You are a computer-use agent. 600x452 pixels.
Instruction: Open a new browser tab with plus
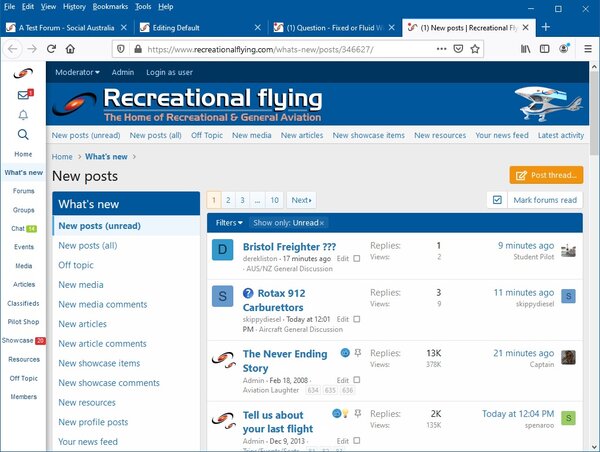(x=545, y=27)
